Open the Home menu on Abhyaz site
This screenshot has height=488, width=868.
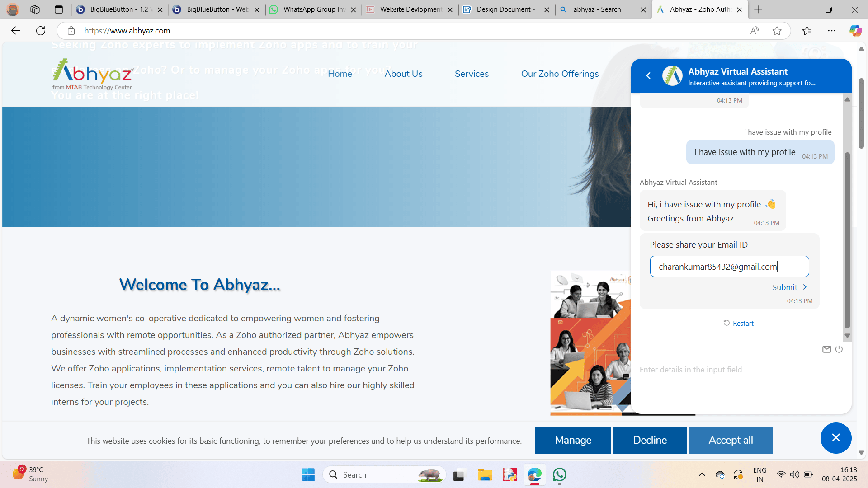click(x=340, y=74)
